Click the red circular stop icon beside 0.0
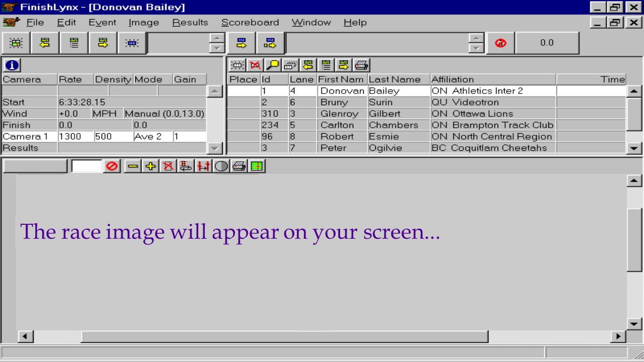This screenshot has height=362, width=644. 501,43
